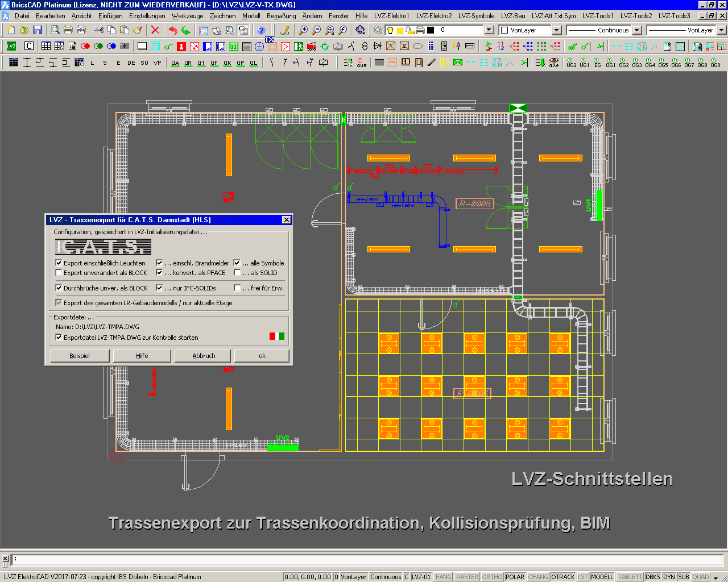This screenshot has width=728, height=582.
Task: Select the UG2 floor icon
Action: (571, 63)
